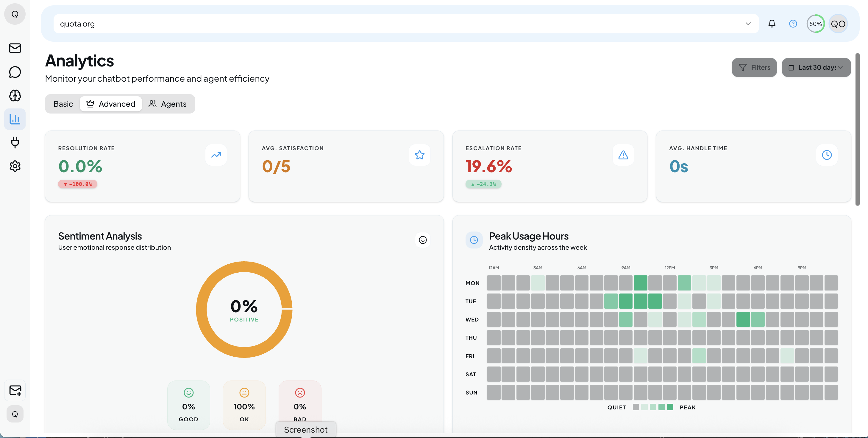
Task: Click the compose mail icon near the bottom
Action: [15, 390]
